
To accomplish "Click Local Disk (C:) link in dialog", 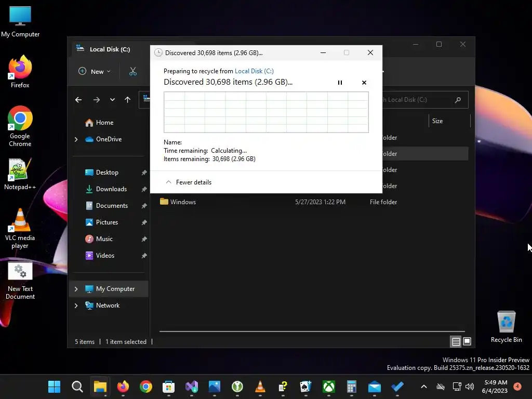I will tap(254, 71).
